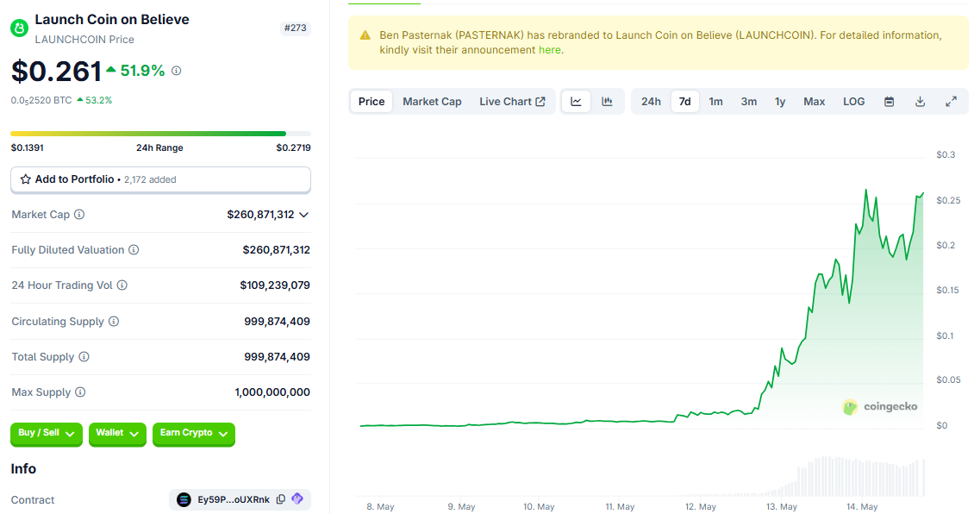
Task: Set chart range to 3m
Action: 749,101
